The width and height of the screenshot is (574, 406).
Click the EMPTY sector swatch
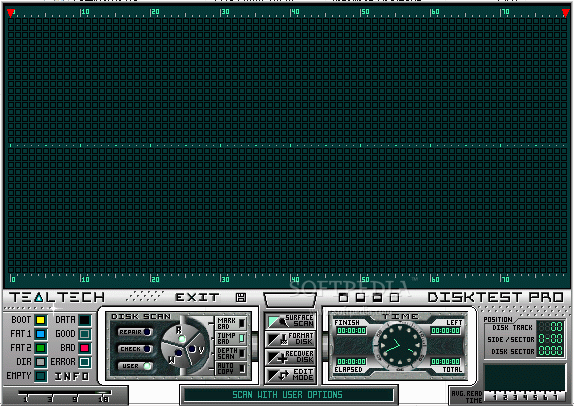point(41,376)
